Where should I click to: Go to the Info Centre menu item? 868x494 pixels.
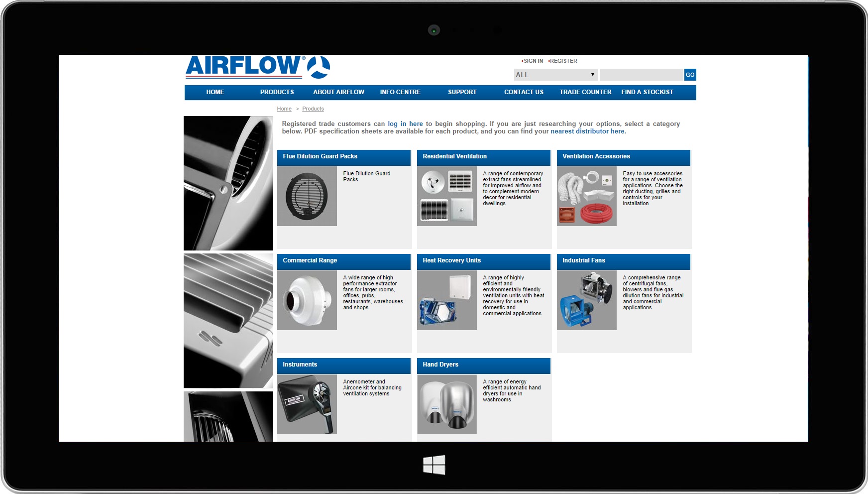(x=400, y=92)
